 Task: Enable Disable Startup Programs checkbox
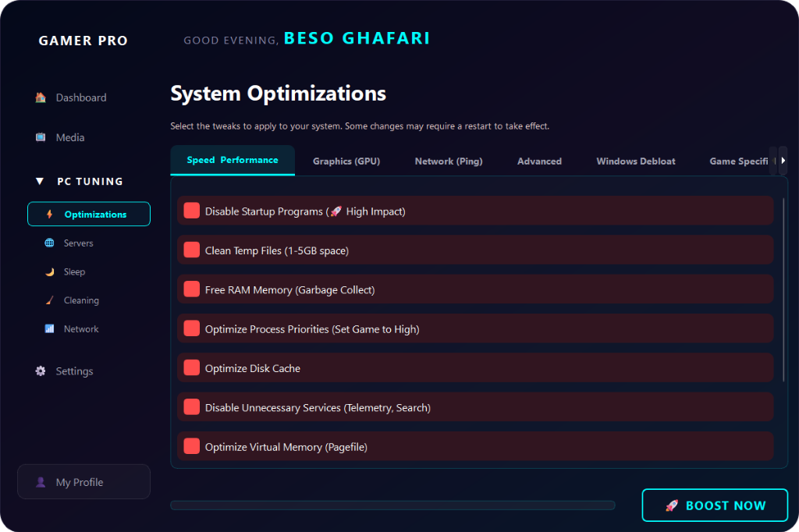(x=192, y=211)
